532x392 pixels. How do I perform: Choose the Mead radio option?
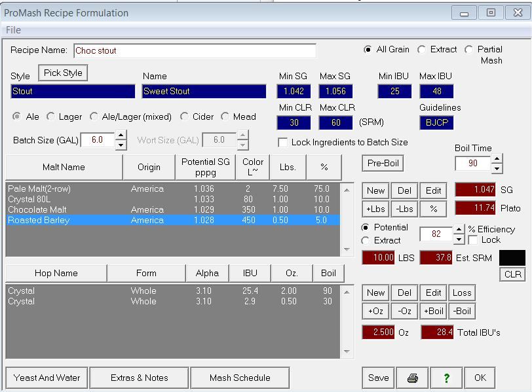(225, 116)
